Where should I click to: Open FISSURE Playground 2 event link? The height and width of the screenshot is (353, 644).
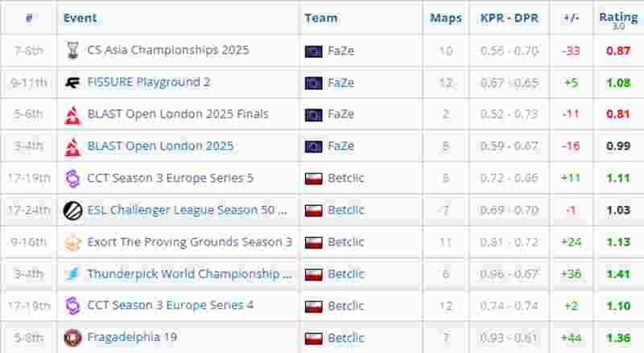(x=148, y=82)
